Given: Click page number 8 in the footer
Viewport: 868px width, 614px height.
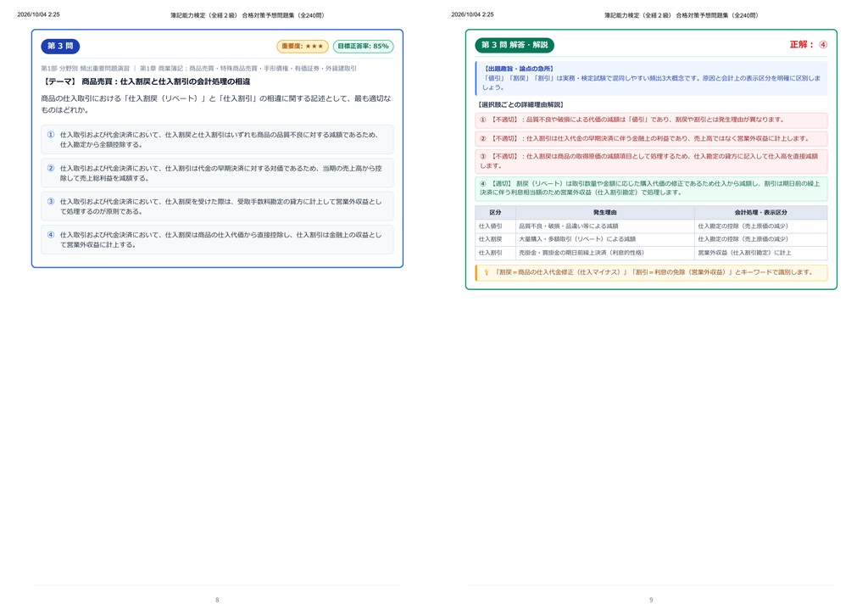Looking at the screenshot, I should (x=217, y=600).
